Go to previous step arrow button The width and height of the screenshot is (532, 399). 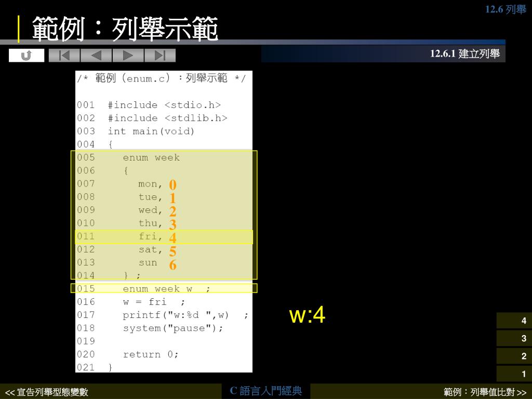pos(96,55)
